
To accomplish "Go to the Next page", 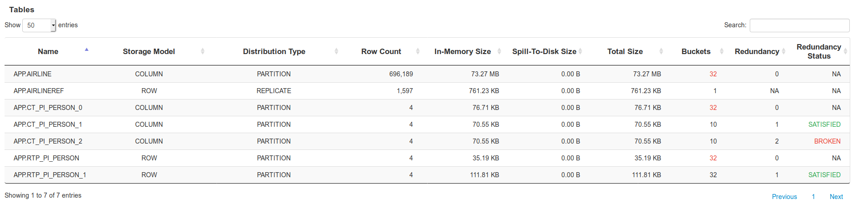I will [x=836, y=197].
